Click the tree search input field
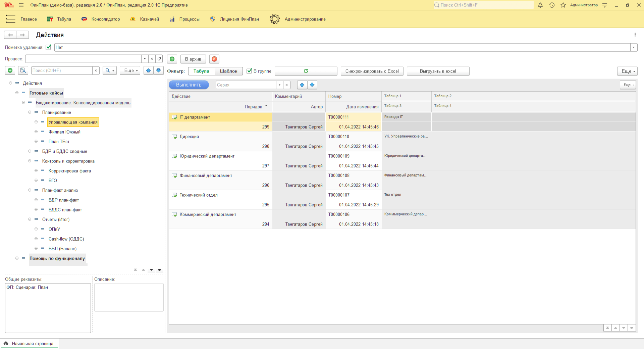644x349 pixels. 62,70
